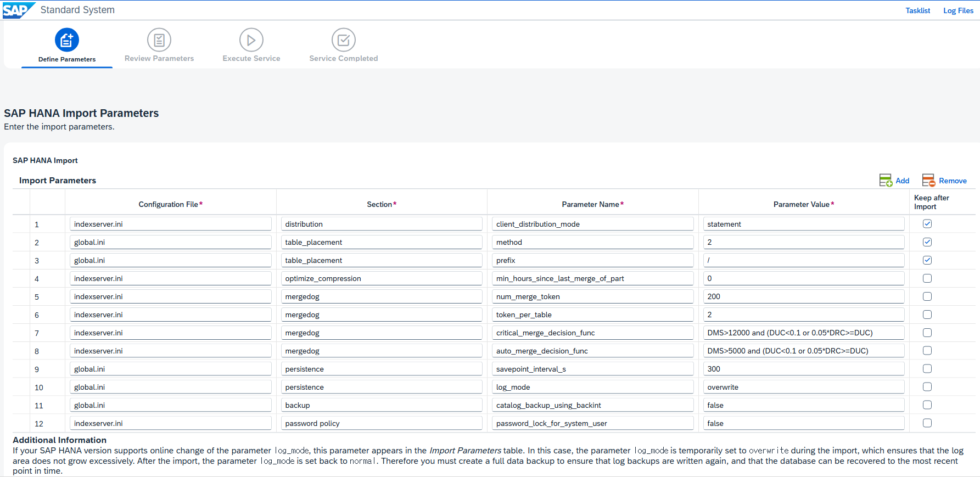Edit the method parameter name field
This screenshot has width=980, height=477.
[x=593, y=242]
